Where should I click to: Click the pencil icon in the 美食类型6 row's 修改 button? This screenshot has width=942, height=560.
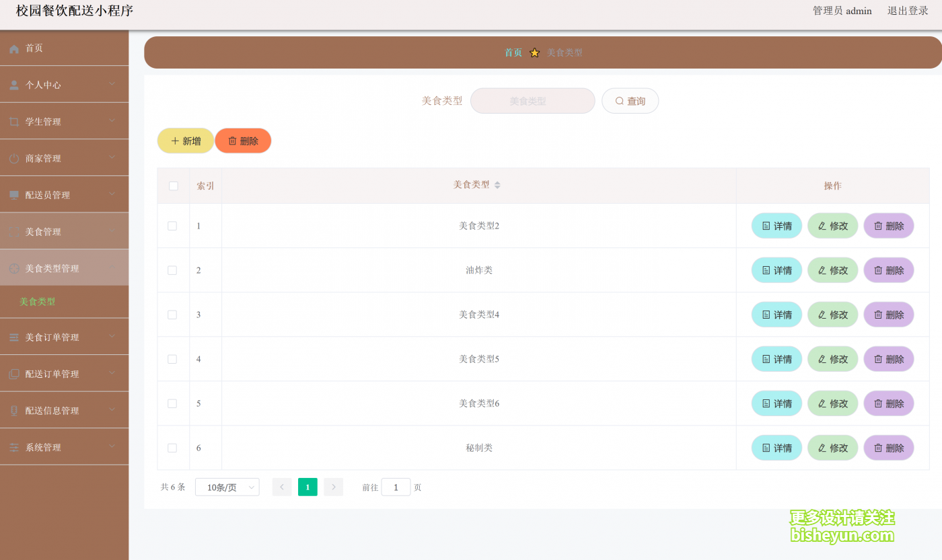point(822,403)
